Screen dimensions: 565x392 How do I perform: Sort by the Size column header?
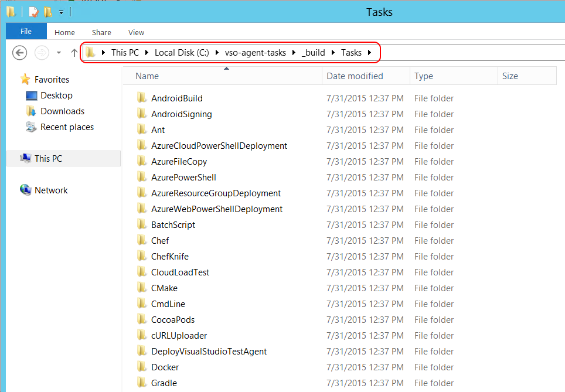[x=527, y=76]
